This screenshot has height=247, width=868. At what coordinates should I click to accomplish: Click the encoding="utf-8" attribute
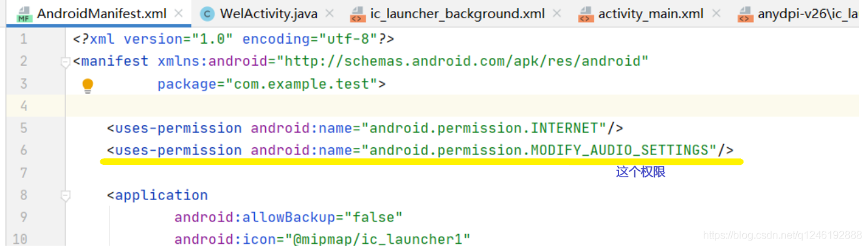coord(310,39)
